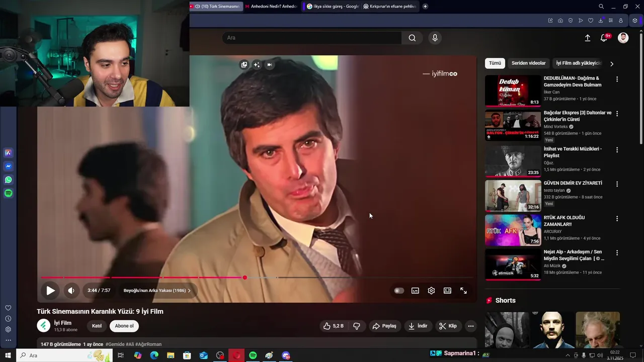The image size is (644, 362).
Task: Switch to the Türk Sinemasının browser tab
Action: (216, 7)
